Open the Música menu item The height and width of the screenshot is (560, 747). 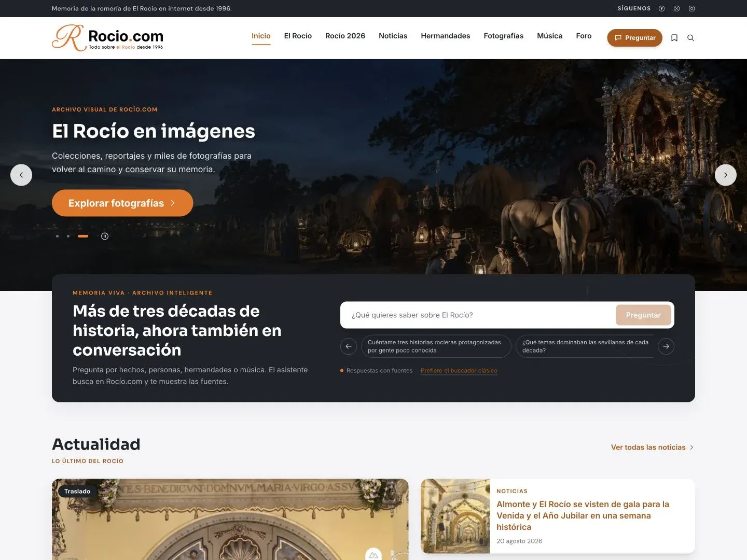point(549,36)
